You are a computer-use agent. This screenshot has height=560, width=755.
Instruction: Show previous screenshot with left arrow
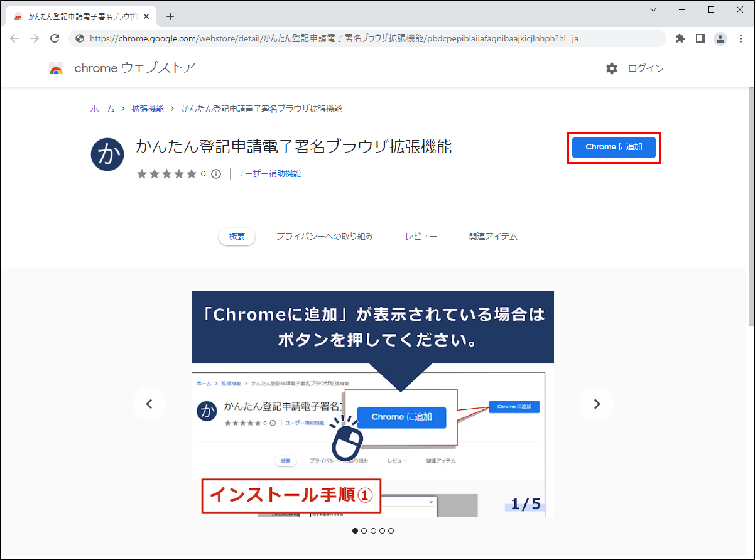click(149, 404)
